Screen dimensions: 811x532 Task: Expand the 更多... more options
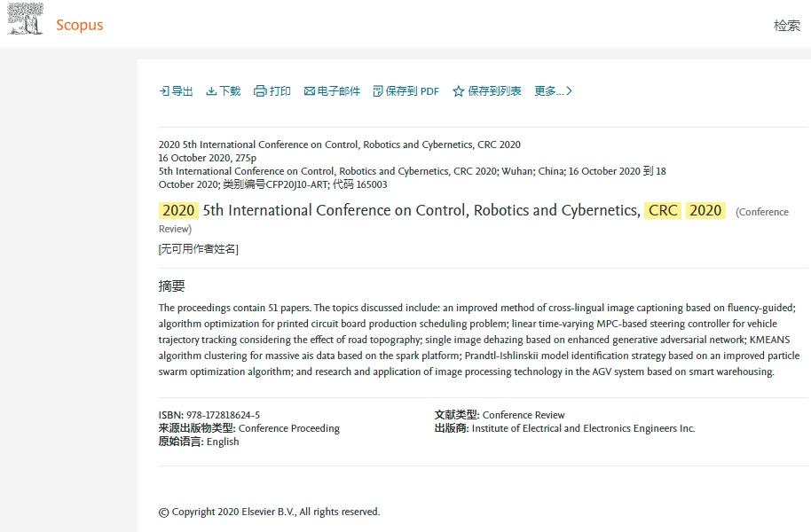coord(548,91)
